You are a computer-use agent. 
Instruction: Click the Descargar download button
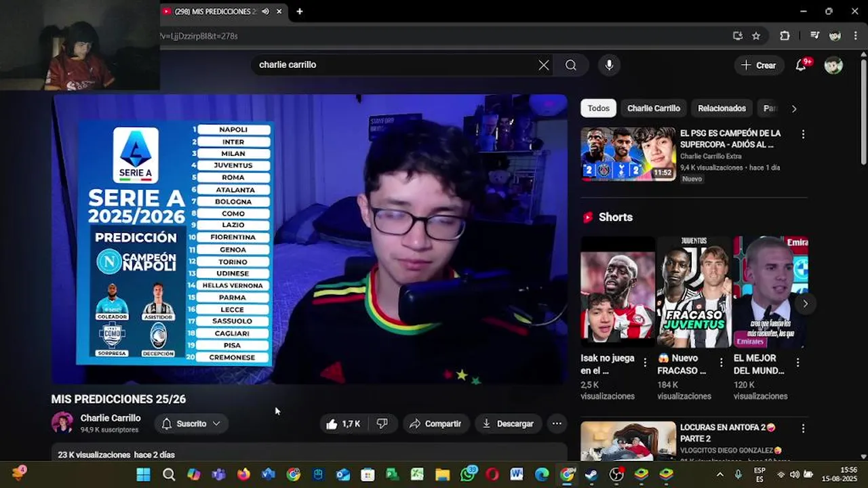[508, 424]
